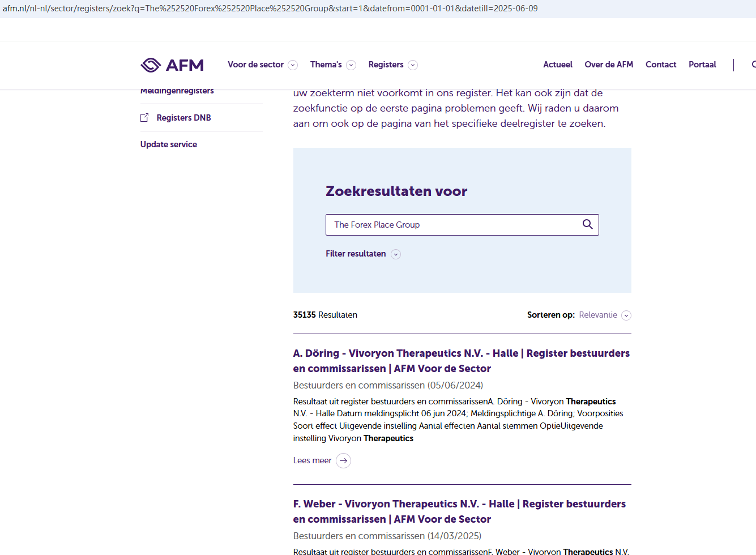Open the A. Döring Vivoryon Therapeutics result
This screenshot has width=756, height=555.
point(462,361)
